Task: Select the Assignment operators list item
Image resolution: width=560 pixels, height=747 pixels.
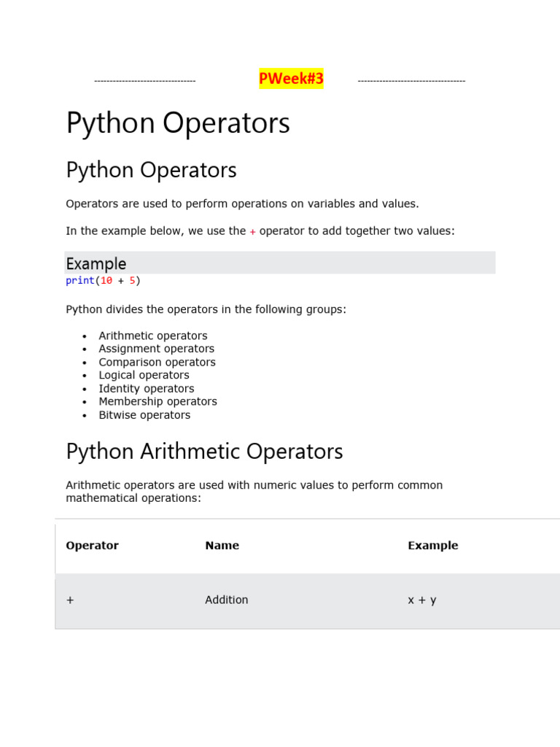Action: coord(157,349)
